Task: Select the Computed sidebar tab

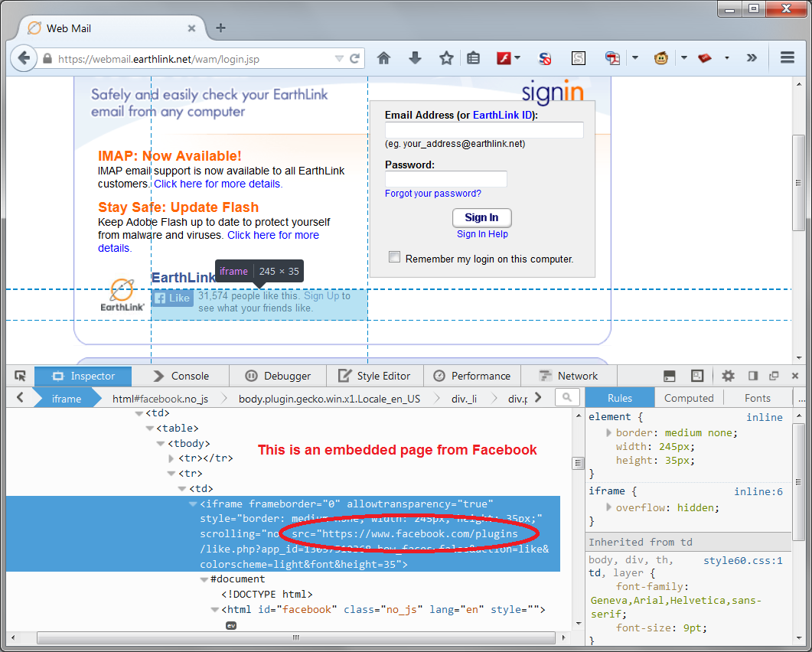Action: pos(689,398)
